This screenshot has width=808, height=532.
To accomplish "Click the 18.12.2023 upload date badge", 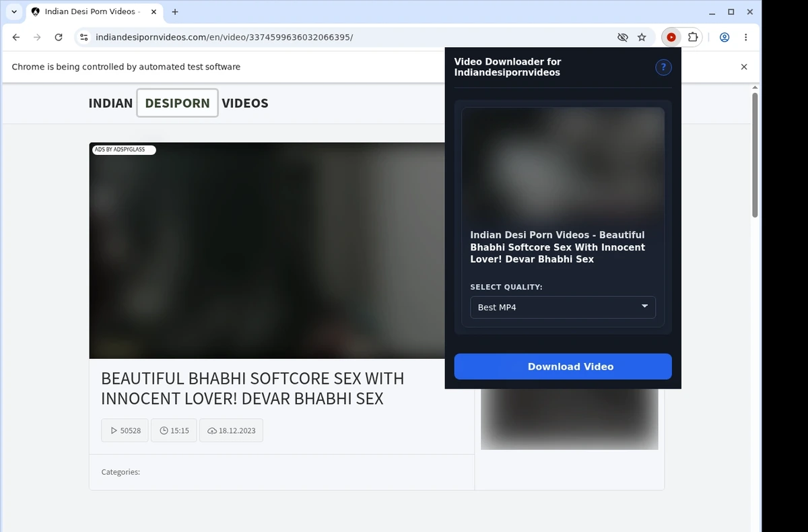I will 231,430.
